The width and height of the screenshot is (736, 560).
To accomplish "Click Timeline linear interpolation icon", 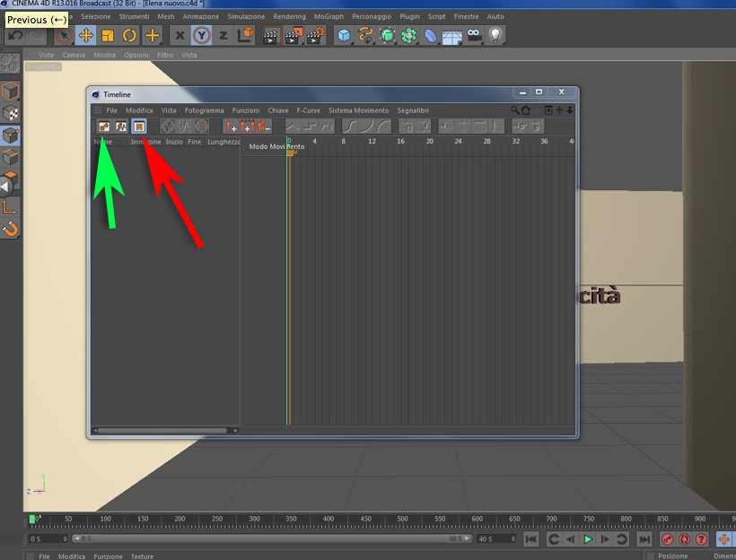I will (293, 127).
